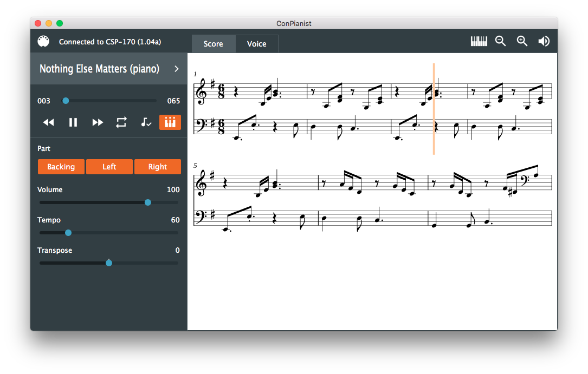Toggle the Right hand part

coord(158,167)
